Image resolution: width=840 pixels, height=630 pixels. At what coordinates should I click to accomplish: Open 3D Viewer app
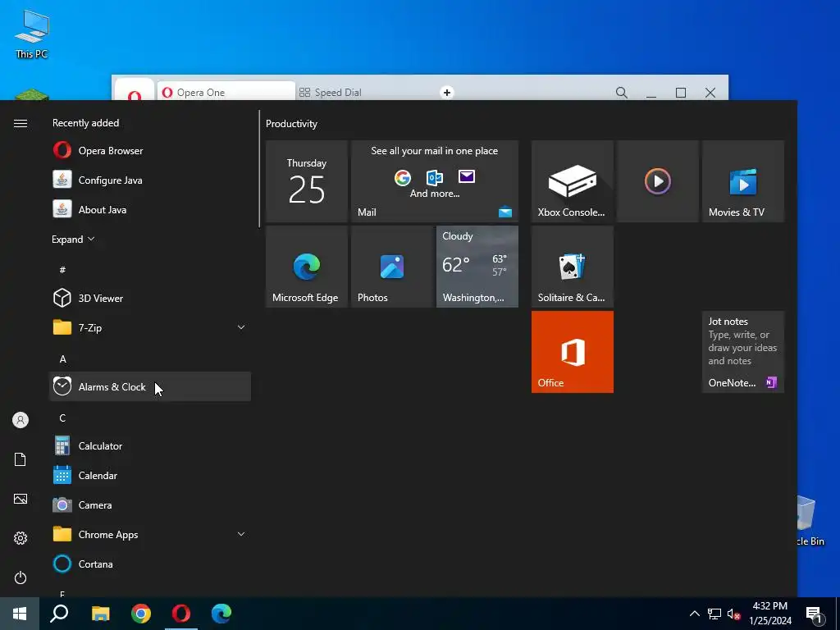point(150,298)
